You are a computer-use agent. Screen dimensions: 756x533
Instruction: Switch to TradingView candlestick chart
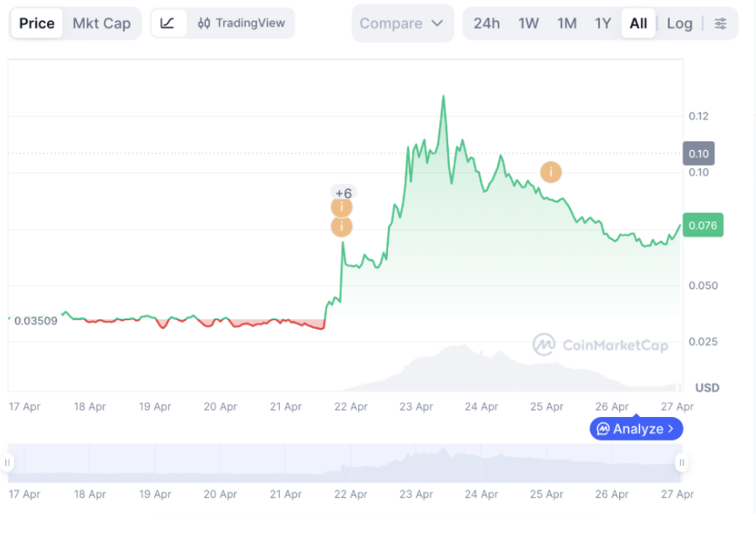coord(242,24)
